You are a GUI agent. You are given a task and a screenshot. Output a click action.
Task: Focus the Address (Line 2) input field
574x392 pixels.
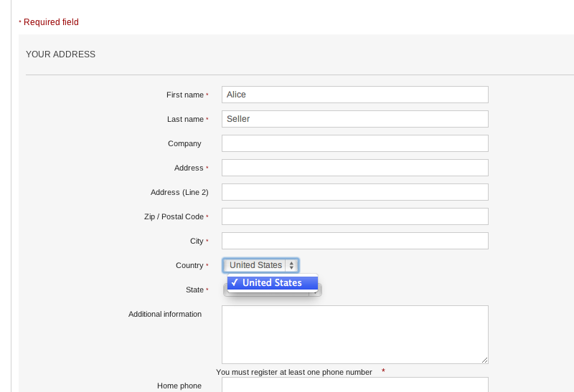coord(354,192)
